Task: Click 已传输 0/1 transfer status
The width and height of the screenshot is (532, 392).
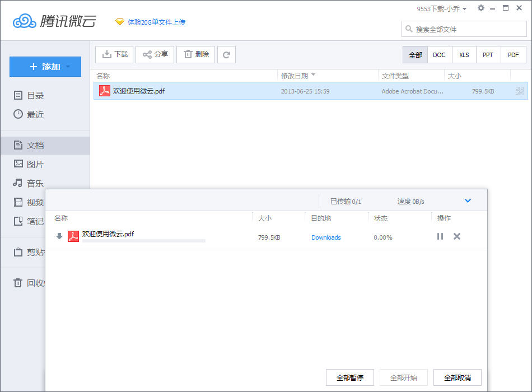Action: point(346,201)
